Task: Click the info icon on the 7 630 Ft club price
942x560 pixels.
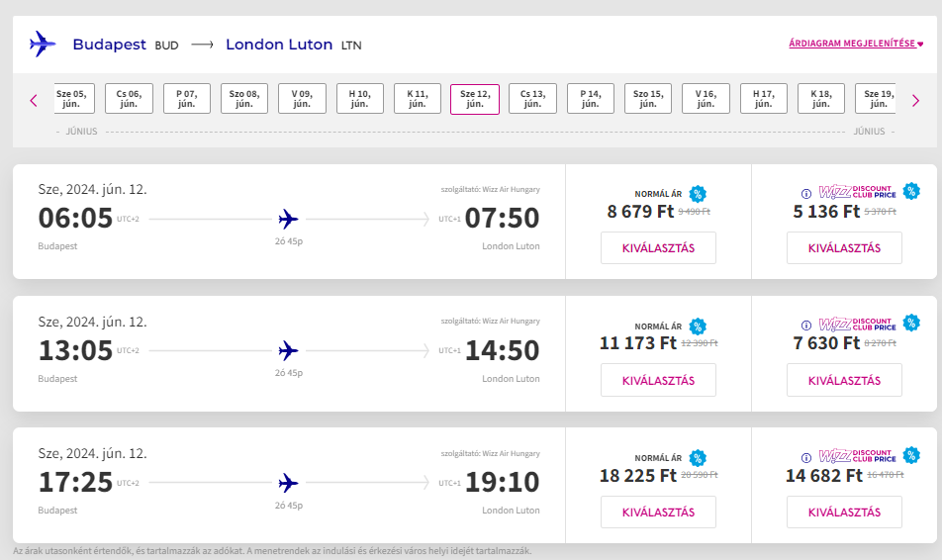Action: tap(806, 326)
